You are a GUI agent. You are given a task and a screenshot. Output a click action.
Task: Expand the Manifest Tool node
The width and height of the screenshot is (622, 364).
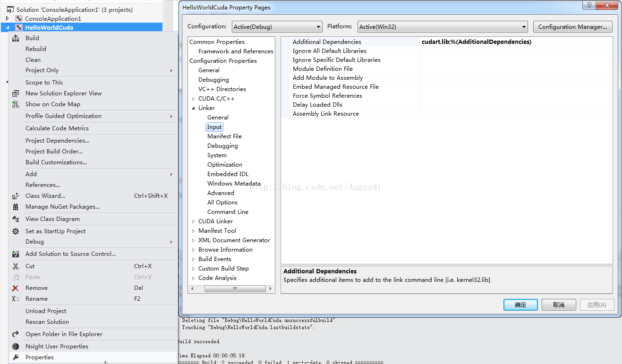coord(194,231)
